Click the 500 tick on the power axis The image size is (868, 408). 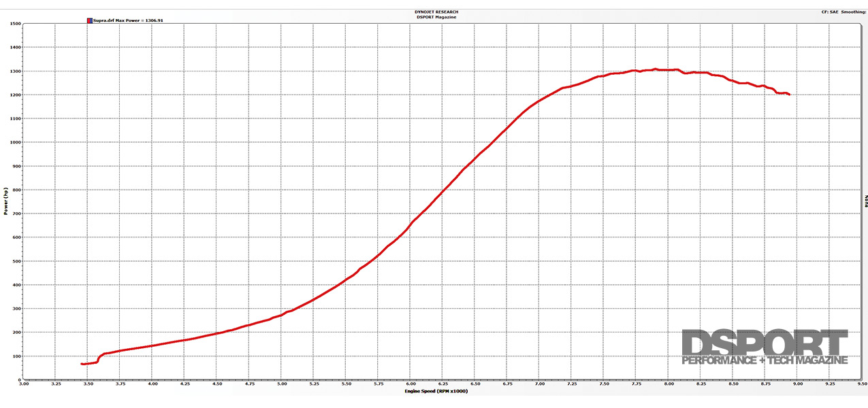pyautogui.click(x=16, y=261)
